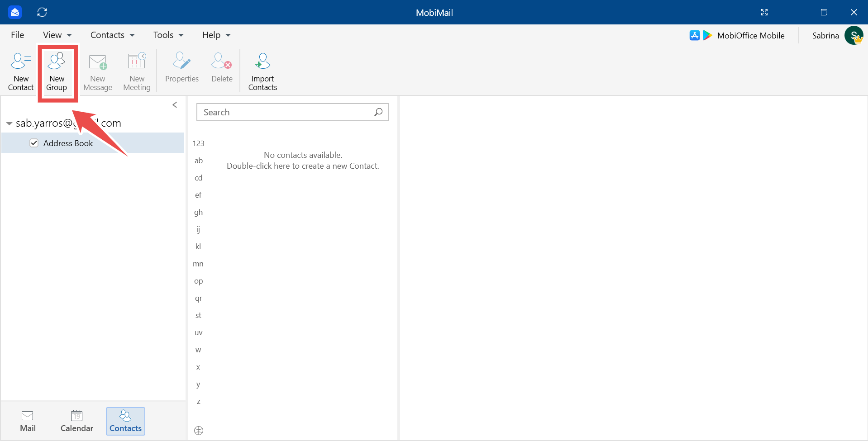This screenshot has height=441, width=868.
Task: Select the Address Book tree item
Action: click(x=93, y=143)
